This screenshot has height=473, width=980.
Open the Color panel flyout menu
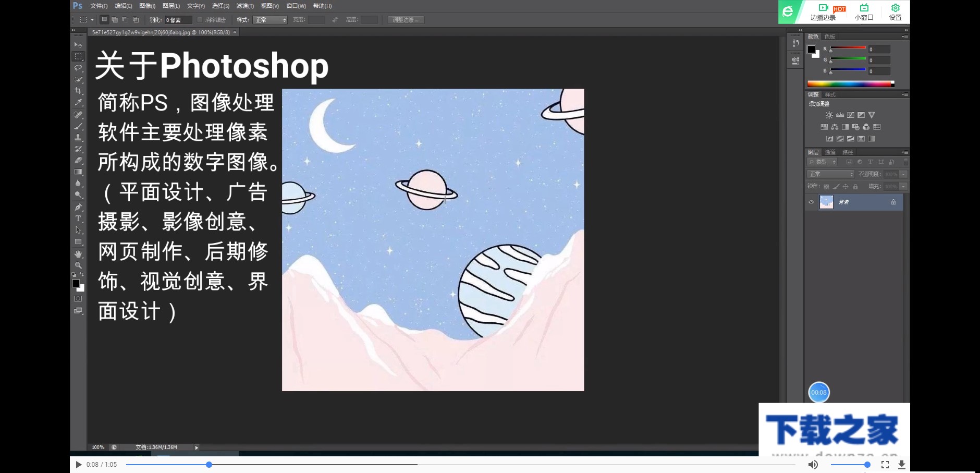pos(905,37)
